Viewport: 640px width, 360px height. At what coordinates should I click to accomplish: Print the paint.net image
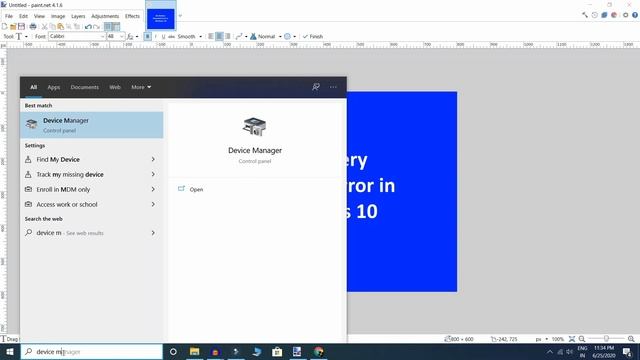click(x=33, y=27)
